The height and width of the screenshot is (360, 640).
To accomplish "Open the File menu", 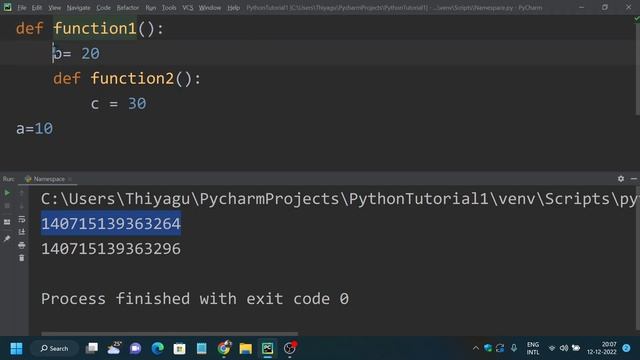I will click(x=22, y=8).
